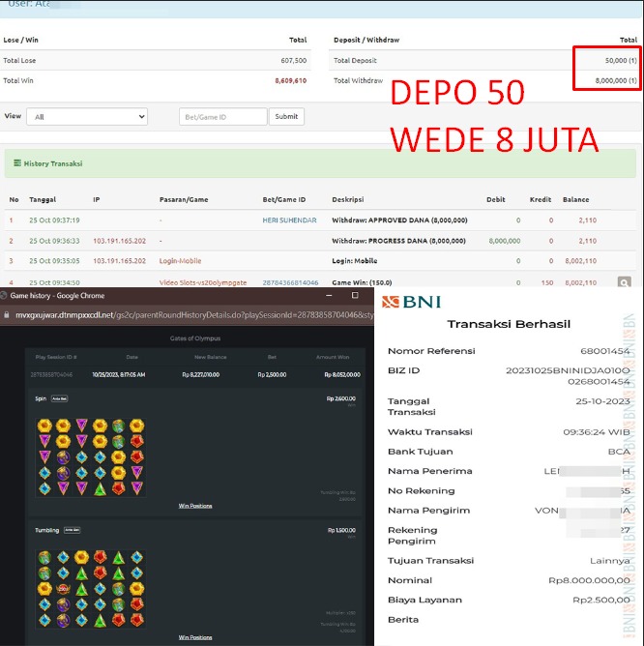This screenshot has height=646, width=644.
Task: Click the Bank Tujuan BCA value
Action: point(619,452)
